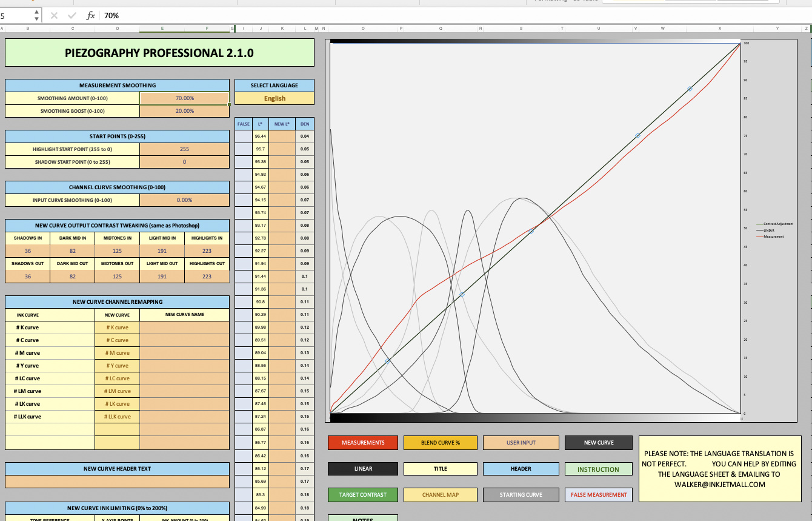The height and width of the screenshot is (521, 812).
Task: Click the value 125 under Midtones In
Action: click(118, 251)
